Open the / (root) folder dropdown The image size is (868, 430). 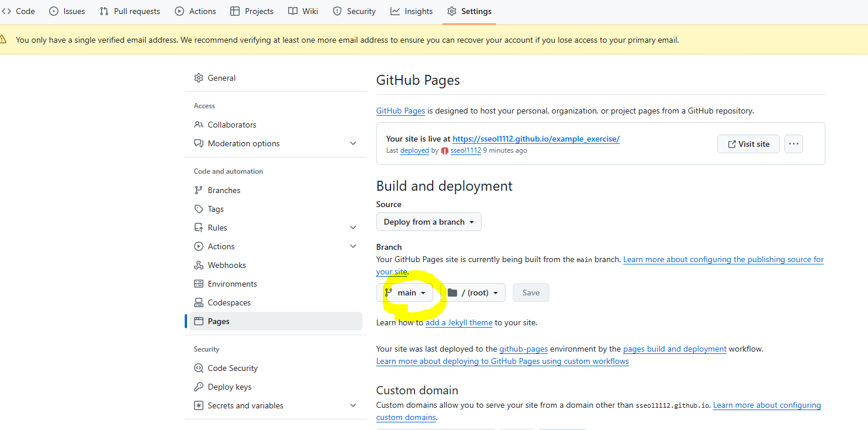pos(473,293)
